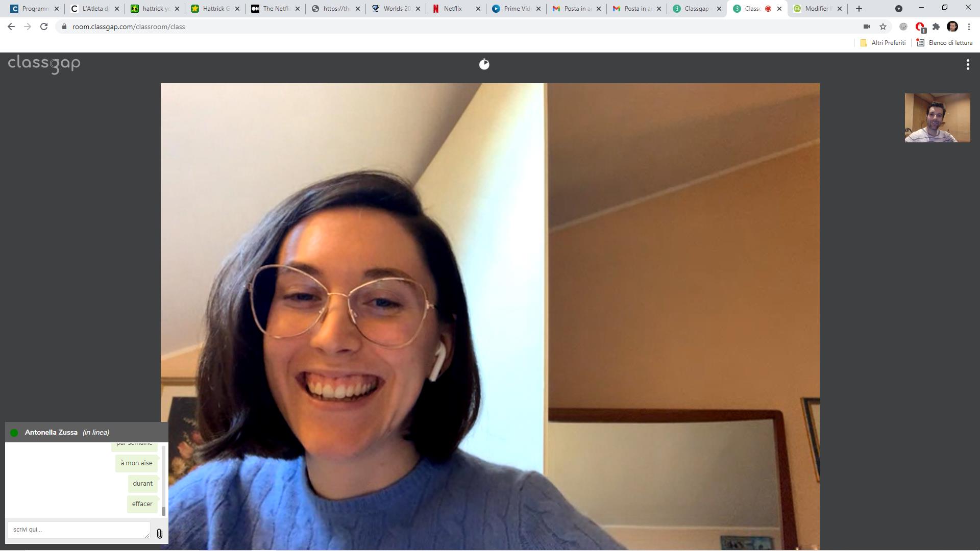Reload the page
This screenshot has height=551, width=980.
[44, 27]
